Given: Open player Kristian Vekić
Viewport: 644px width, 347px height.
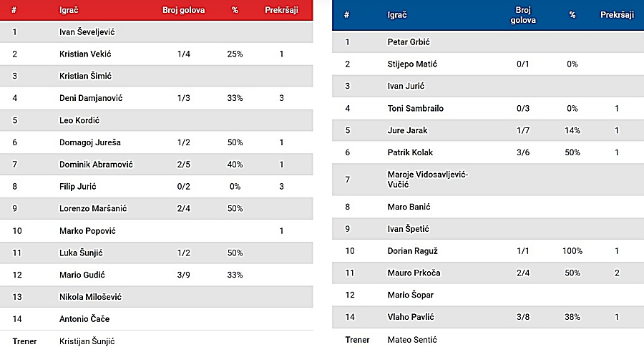Looking at the screenshot, I should (85, 54).
